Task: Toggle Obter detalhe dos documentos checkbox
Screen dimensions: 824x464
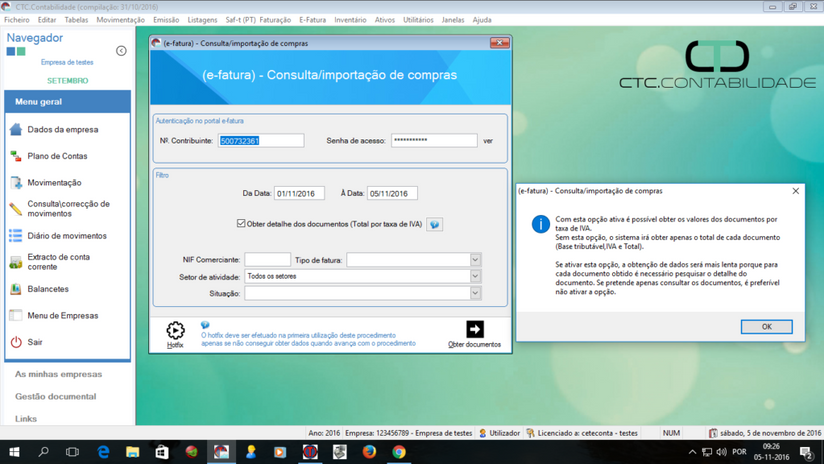Action: 241,223
